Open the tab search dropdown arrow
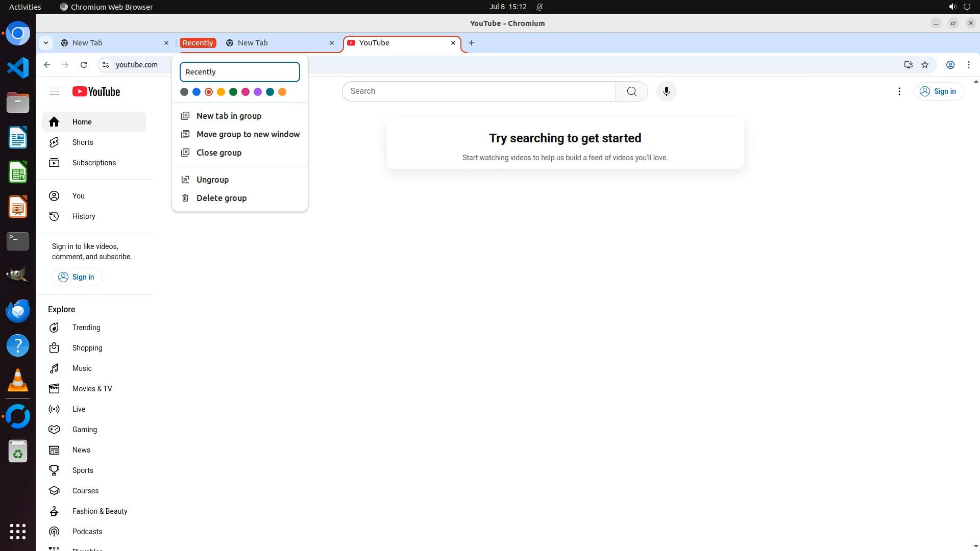 pos(46,43)
